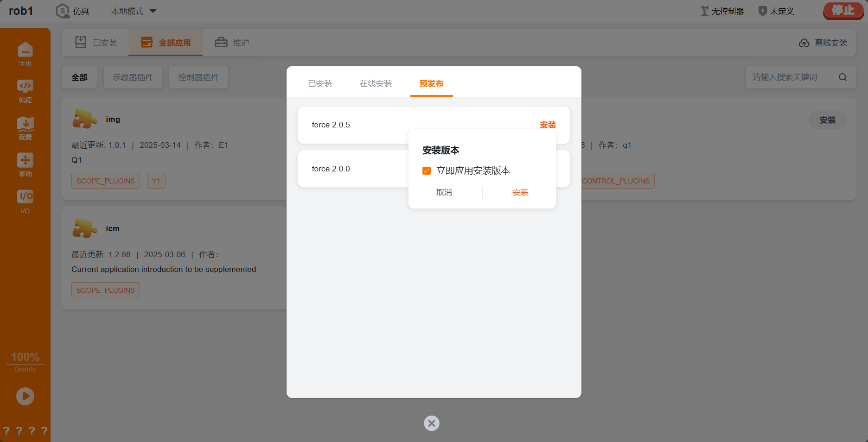This screenshot has width=868, height=442.
Task: Open the dialog's 已安装 tab
Action: [x=320, y=83]
